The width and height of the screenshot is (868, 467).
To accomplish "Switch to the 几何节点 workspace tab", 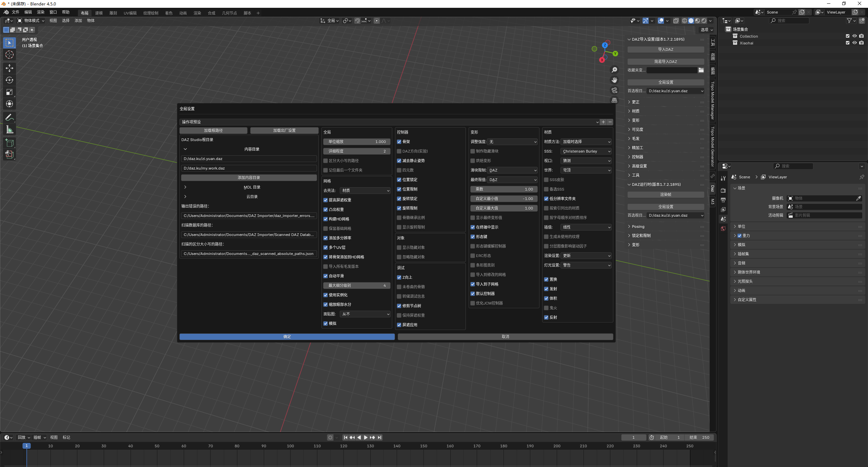I will pos(229,13).
